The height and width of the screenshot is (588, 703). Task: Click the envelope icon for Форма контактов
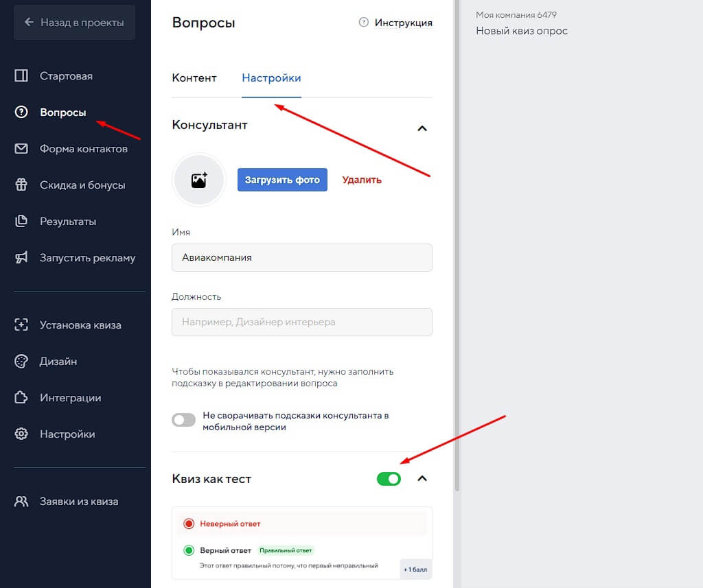(x=21, y=149)
